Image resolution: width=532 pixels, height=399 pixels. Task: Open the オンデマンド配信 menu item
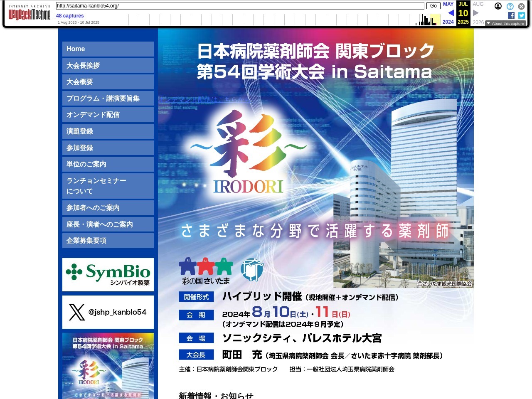pos(108,115)
